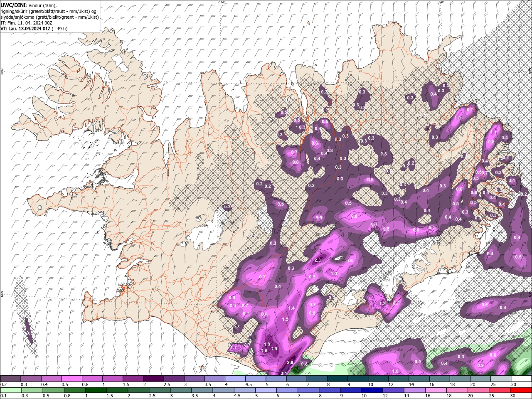The height and width of the screenshot is (399, 532).
Task: Pick the red-pink 25 swatch, lower legend
Action: pos(500,390)
